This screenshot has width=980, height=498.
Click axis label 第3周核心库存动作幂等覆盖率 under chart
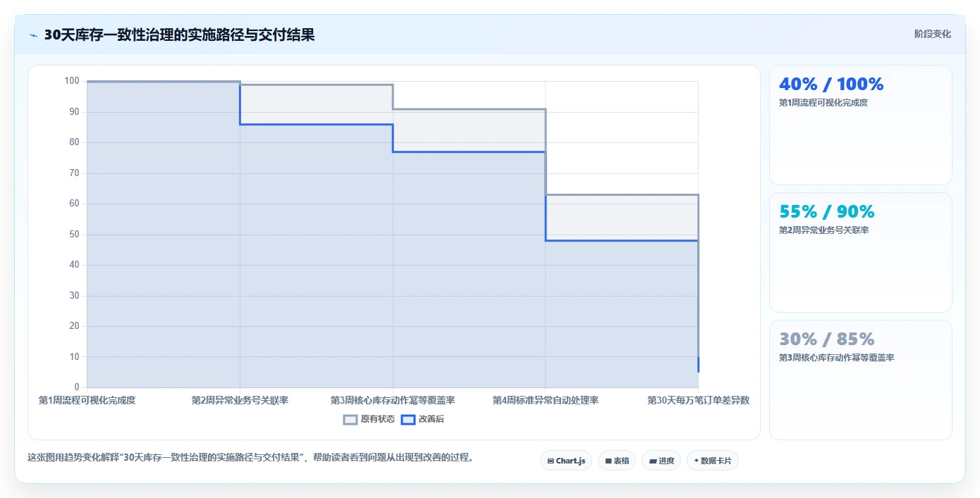click(x=393, y=400)
